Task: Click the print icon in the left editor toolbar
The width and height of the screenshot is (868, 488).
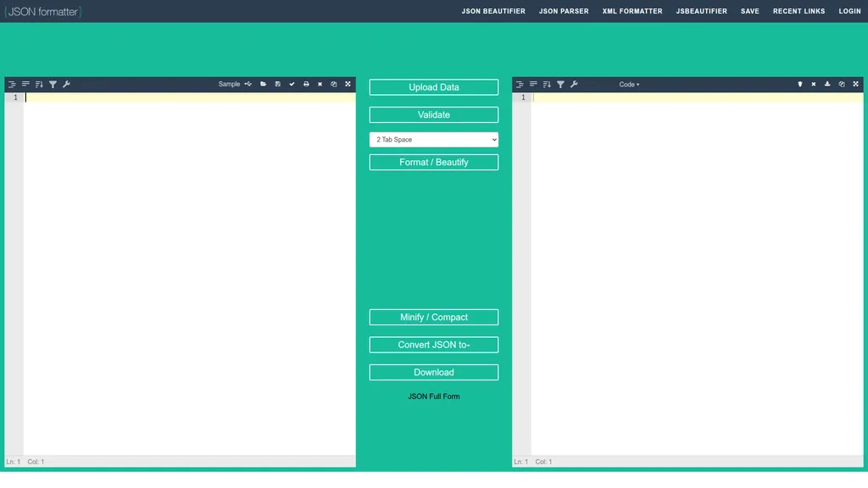Action: click(306, 84)
